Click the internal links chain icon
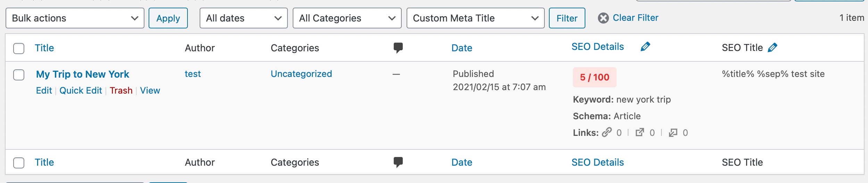The width and height of the screenshot is (868, 183). (607, 132)
